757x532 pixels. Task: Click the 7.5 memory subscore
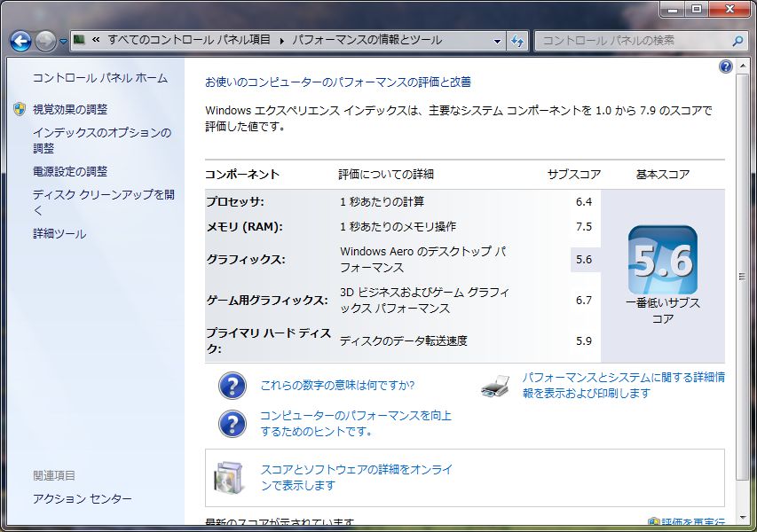click(x=584, y=227)
